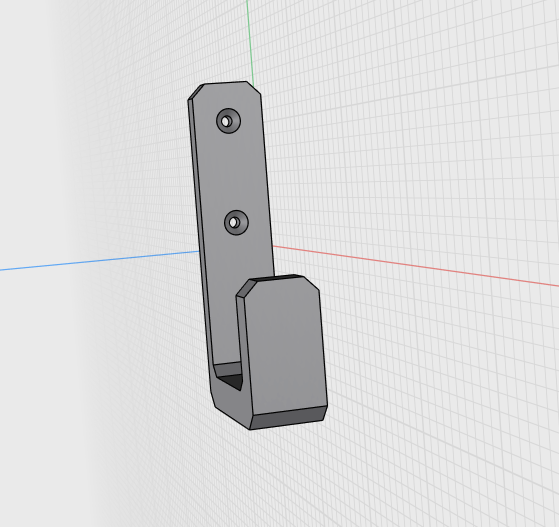
Task: Click the through-hole inside the upper screw hole
Action: pos(225,122)
